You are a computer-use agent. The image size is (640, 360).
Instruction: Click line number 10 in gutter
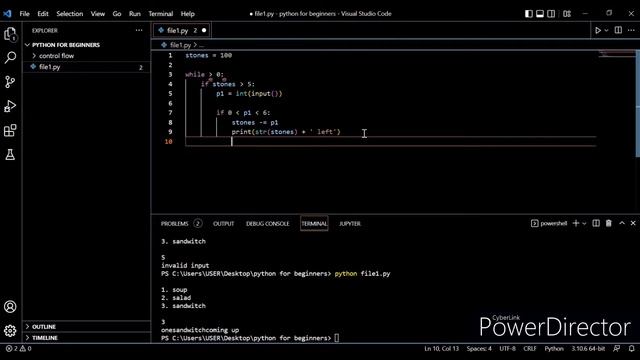pyautogui.click(x=169, y=142)
